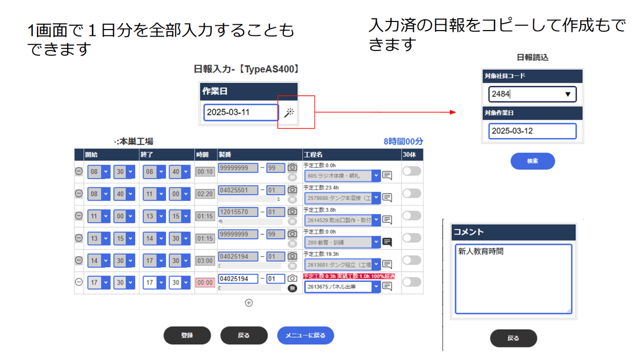The height and width of the screenshot is (362, 644).
Task: Toggle 30休 for the 教育・訓練 row
Action: 412,238
